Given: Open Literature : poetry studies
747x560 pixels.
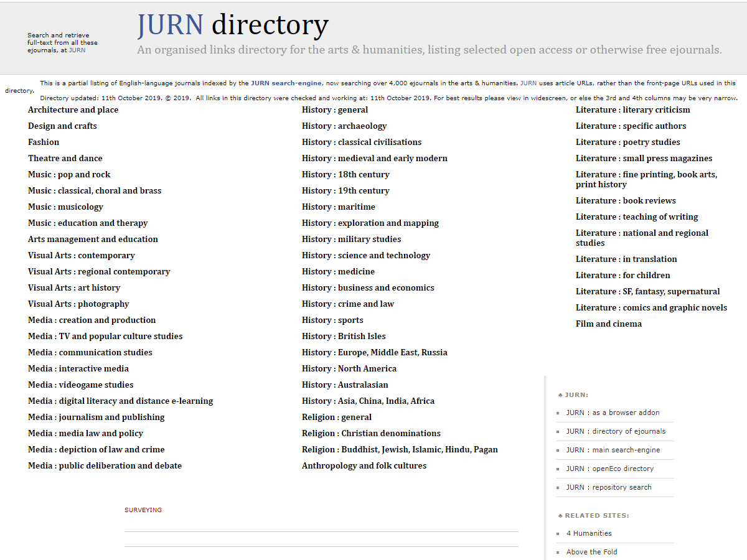Looking at the screenshot, I should click(628, 142).
